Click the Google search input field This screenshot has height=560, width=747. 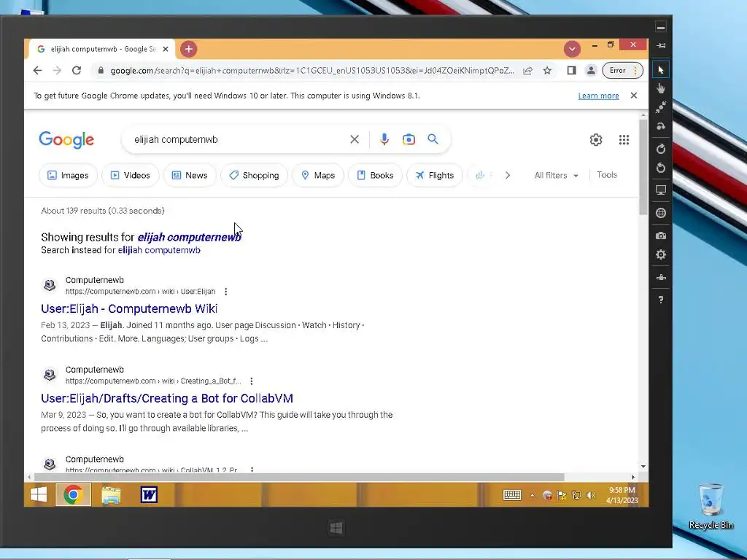pos(239,139)
